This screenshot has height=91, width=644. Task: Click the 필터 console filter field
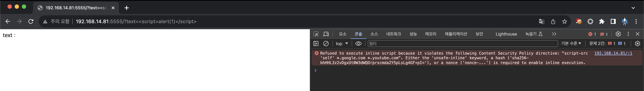(463, 44)
